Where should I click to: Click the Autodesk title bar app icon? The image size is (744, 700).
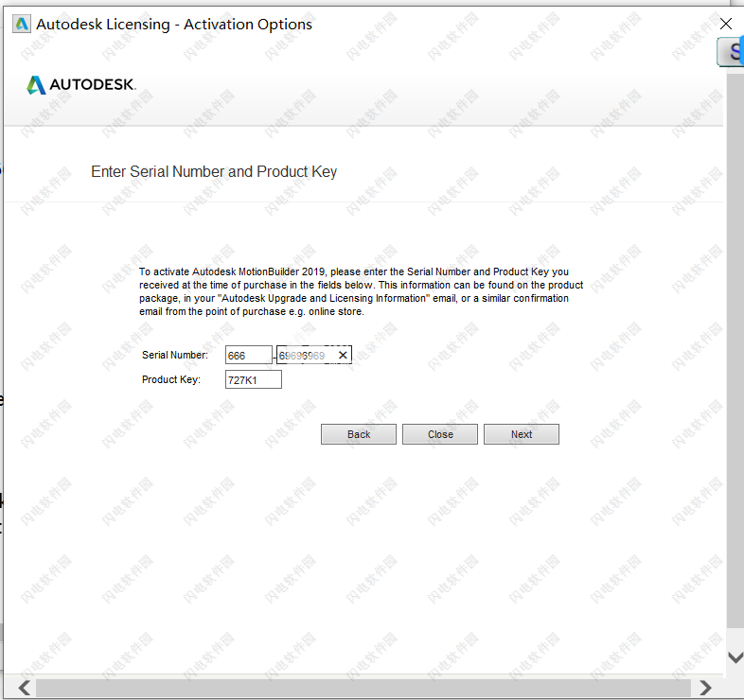22,24
